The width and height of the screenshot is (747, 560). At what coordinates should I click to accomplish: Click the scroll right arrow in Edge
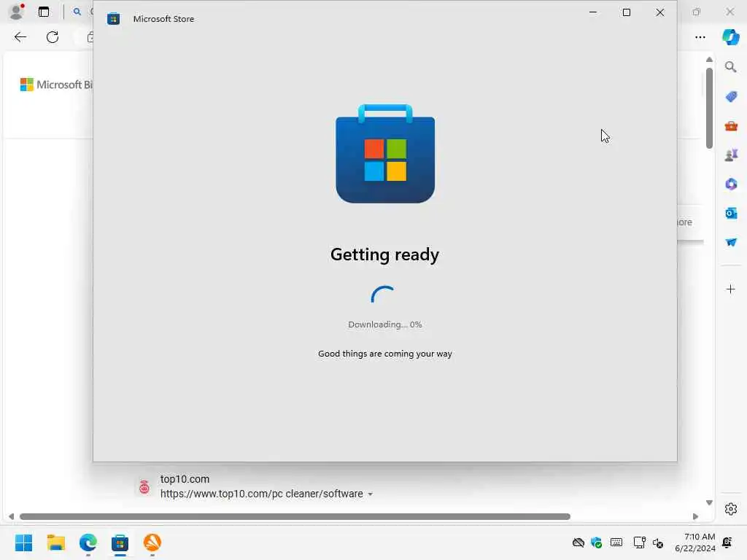coord(695,517)
